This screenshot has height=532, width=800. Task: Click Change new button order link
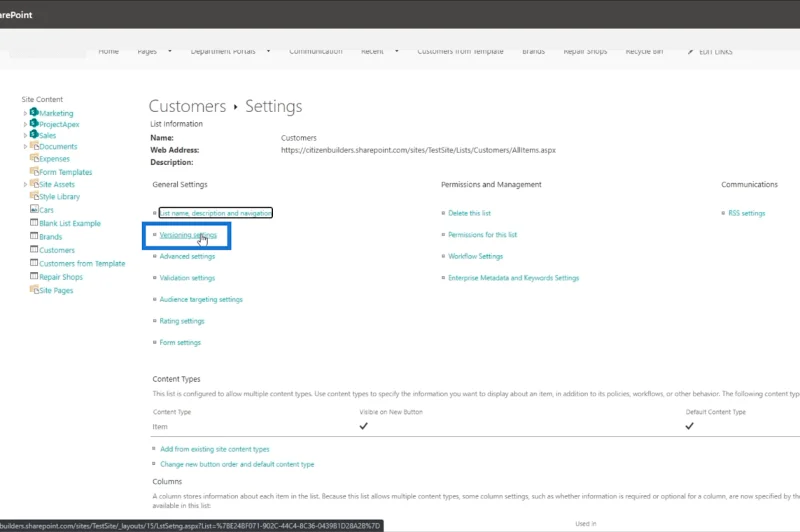click(x=237, y=464)
